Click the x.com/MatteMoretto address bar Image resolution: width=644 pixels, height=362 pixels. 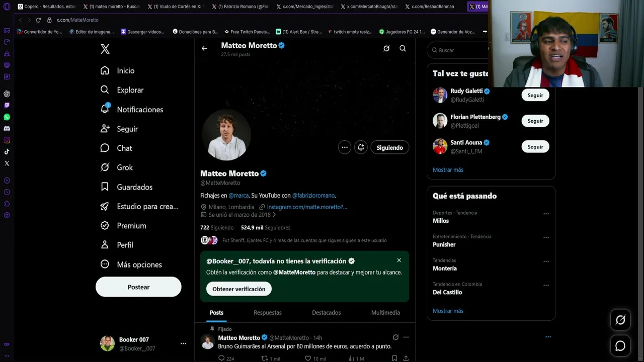pyautogui.click(x=77, y=20)
